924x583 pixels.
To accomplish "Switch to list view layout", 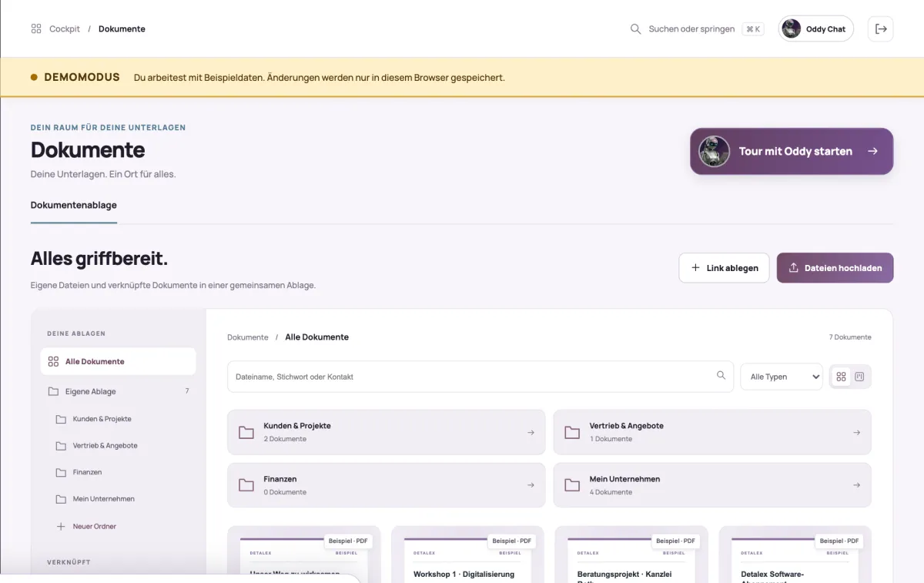I will [x=860, y=377].
